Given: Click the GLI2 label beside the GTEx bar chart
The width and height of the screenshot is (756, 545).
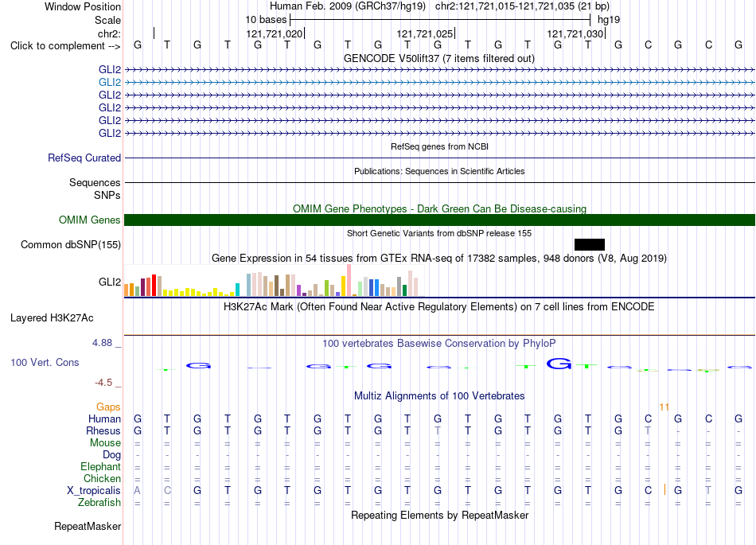Looking at the screenshot, I should (110, 282).
